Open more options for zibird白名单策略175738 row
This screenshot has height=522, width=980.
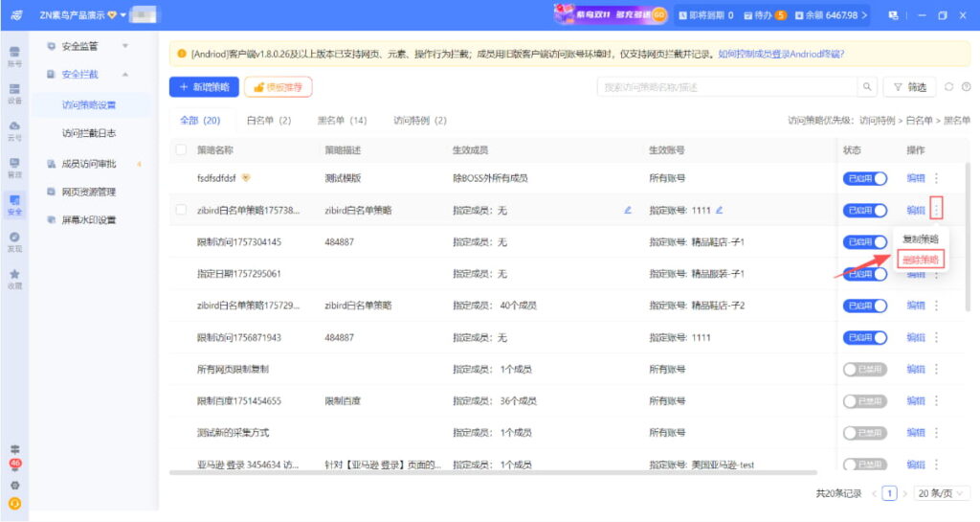click(x=936, y=209)
